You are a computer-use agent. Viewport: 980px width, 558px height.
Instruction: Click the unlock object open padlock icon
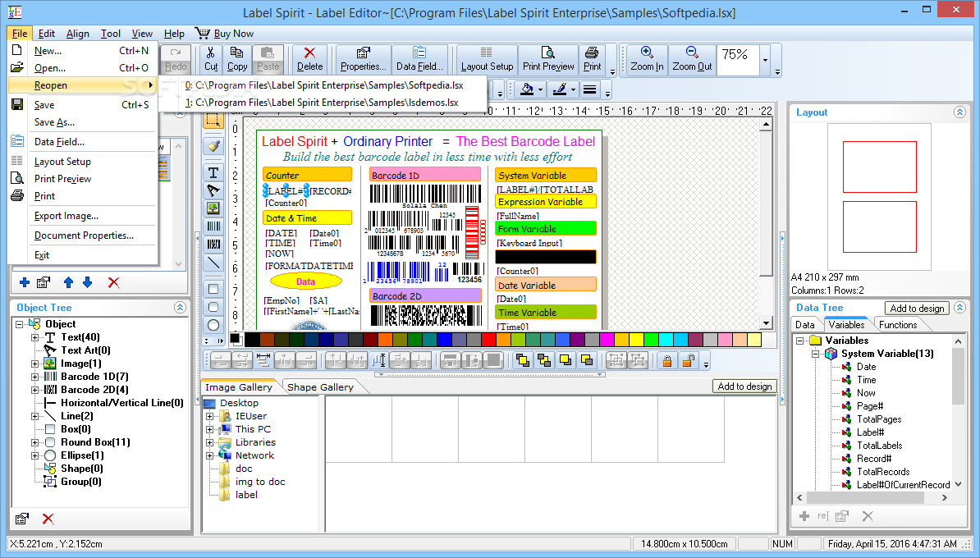coord(688,360)
